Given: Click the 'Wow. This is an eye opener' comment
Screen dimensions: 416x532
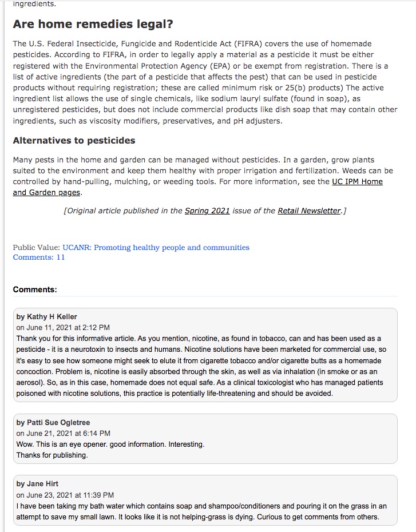Looking at the screenshot, I should click(x=110, y=450).
